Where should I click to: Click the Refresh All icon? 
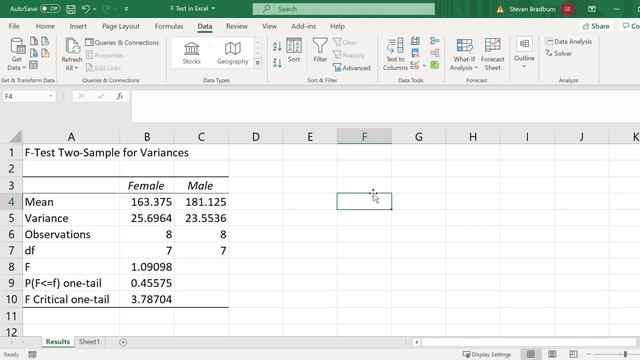coord(72,45)
